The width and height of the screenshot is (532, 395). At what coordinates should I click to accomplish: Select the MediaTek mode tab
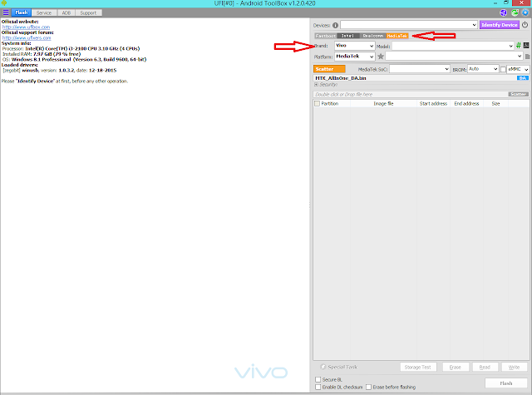pyautogui.click(x=397, y=36)
